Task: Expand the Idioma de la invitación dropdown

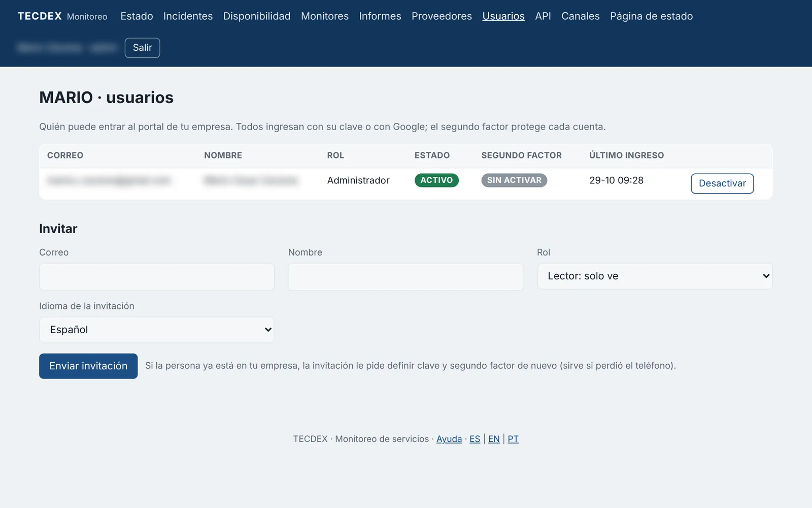Action: click(x=157, y=330)
